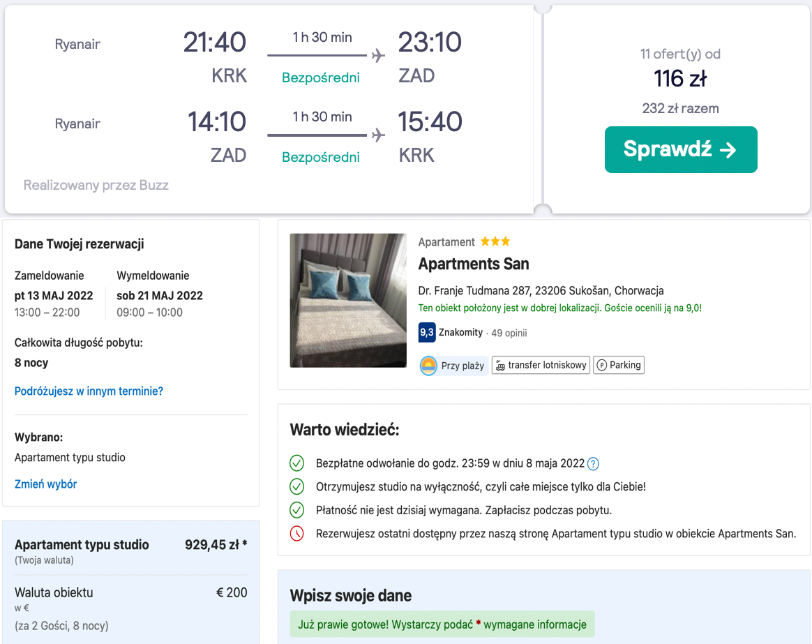Click the red clock warning icon
Image resolution: width=812 pixels, height=644 pixels.
297,534
